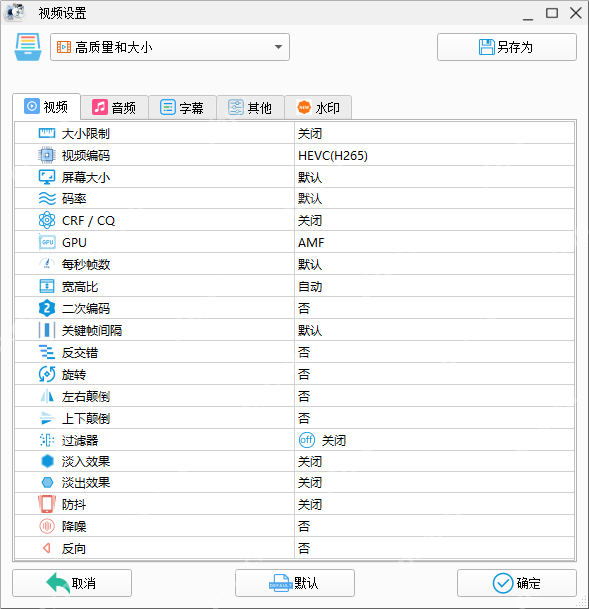This screenshot has height=609, width=589.
Task: Click the 屏幕大小 monitor icon
Action: 47,177
